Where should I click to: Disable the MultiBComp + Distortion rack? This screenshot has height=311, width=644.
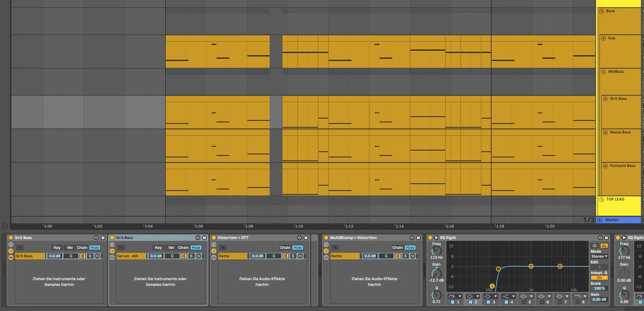point(326,237)
